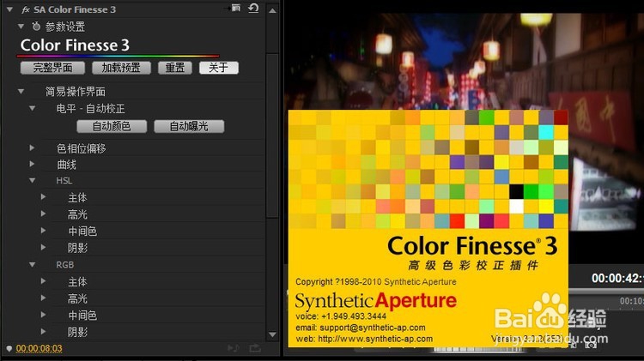Click the 00:00:08:03 timecode field
Image resolution: width=644 pixels, height=361 pixels.
[x=39, y=348]
